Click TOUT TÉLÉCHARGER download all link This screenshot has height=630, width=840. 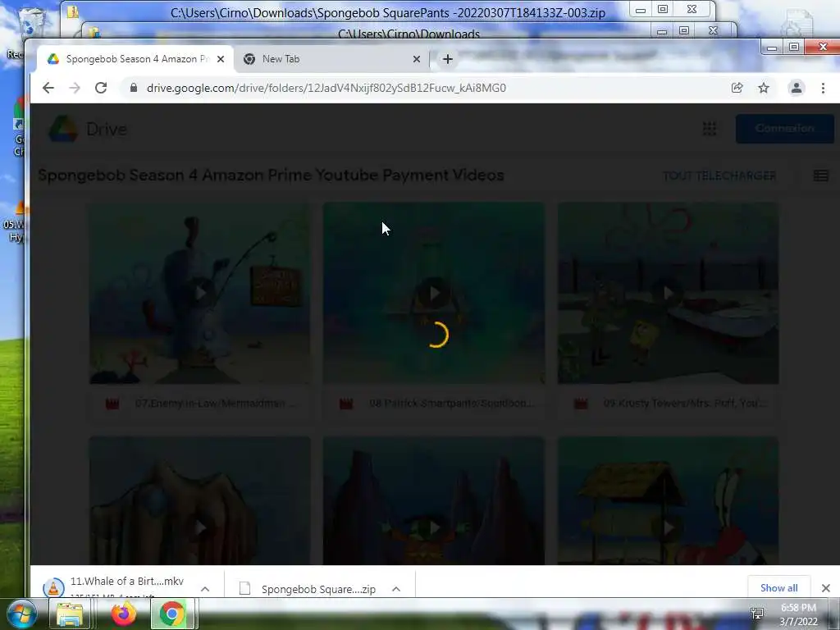tap(719, 176)
